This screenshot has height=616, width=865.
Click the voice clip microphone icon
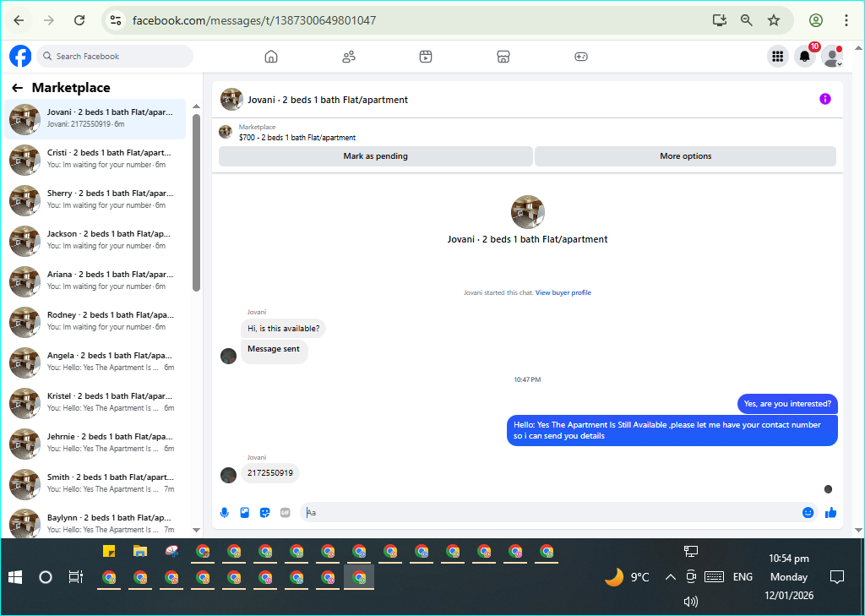(x=225, y=513)
